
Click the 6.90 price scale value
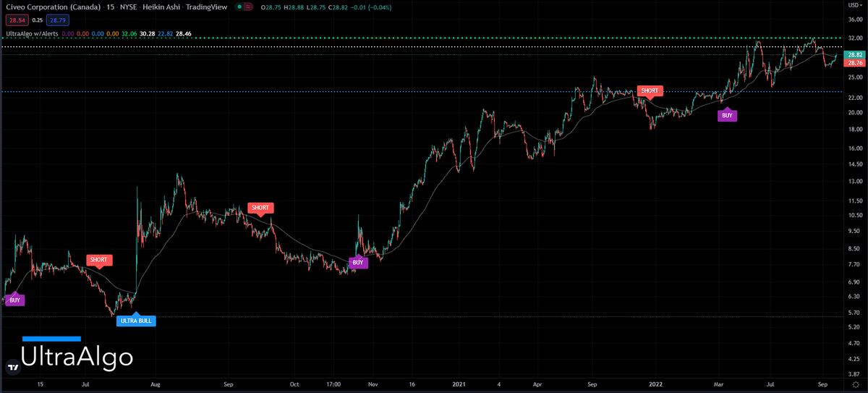(855, 282)
